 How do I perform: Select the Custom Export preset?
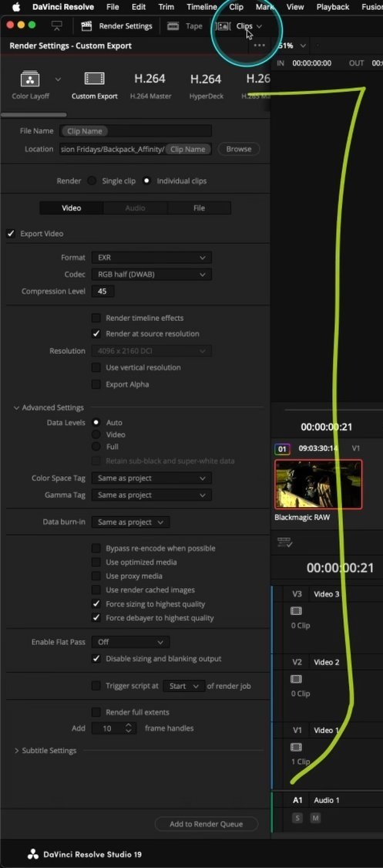click(95, 85)
